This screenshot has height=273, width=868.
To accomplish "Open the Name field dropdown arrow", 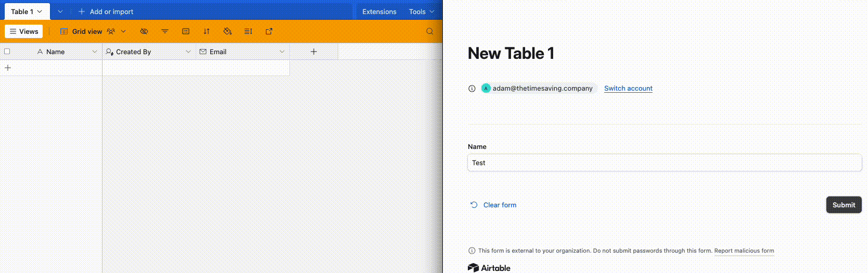I will (x=95, y=52).
